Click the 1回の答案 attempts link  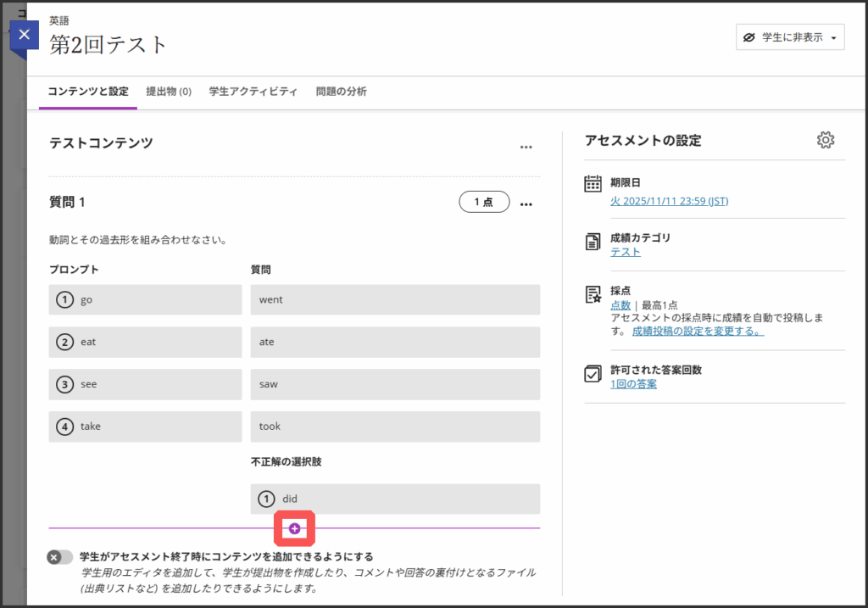click(633, 384)
